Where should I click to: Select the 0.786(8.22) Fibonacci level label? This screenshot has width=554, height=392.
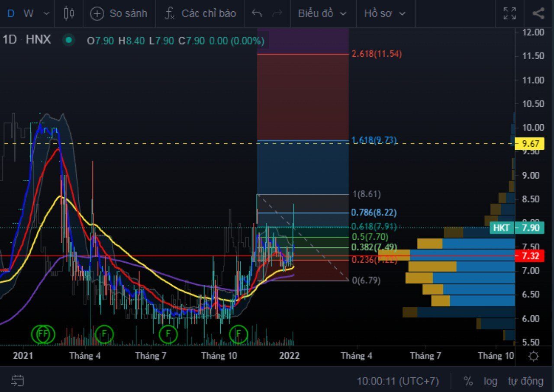[374, 212]
